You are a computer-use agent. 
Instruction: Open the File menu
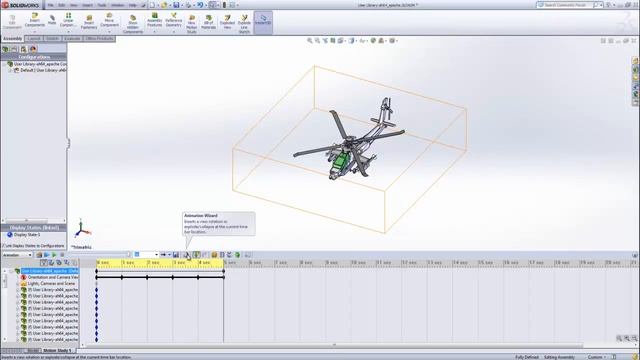pos(51,5)
